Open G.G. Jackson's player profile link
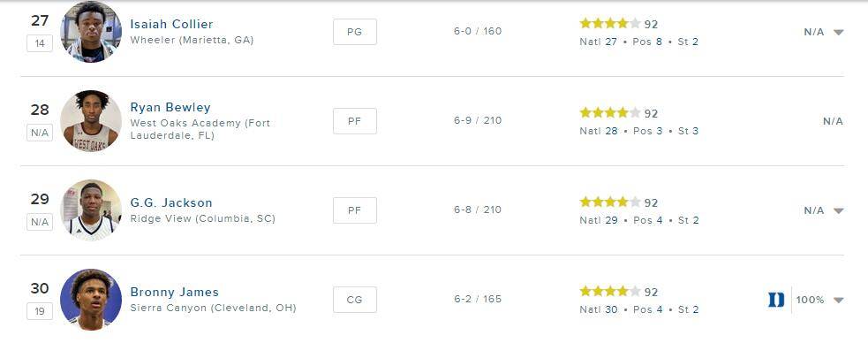The width and height of the screenshot is (868, 343). tap(171, 202)
